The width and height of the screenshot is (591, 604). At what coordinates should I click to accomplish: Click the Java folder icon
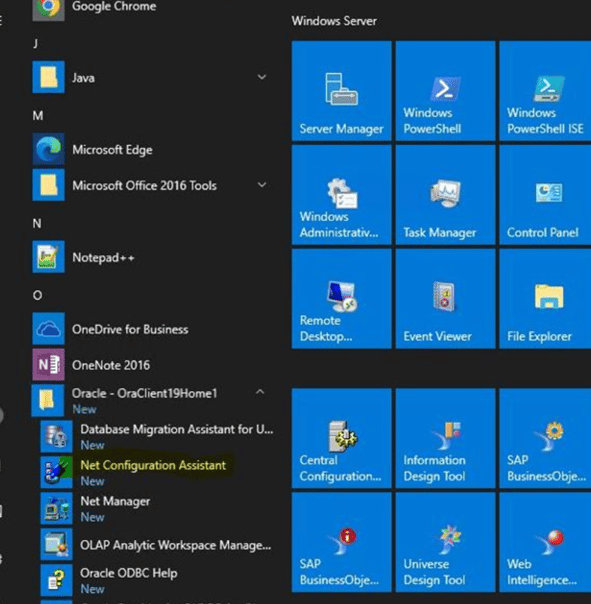click(x=49, y=77)
